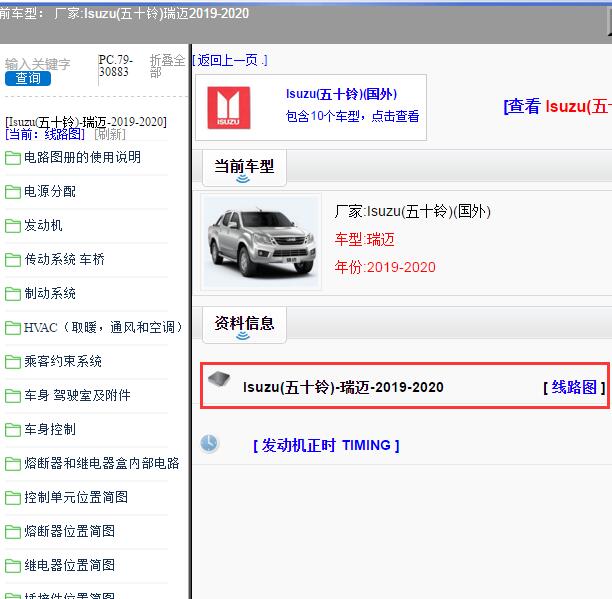Click the red Isuzu logo

click(x=229, y=108)
